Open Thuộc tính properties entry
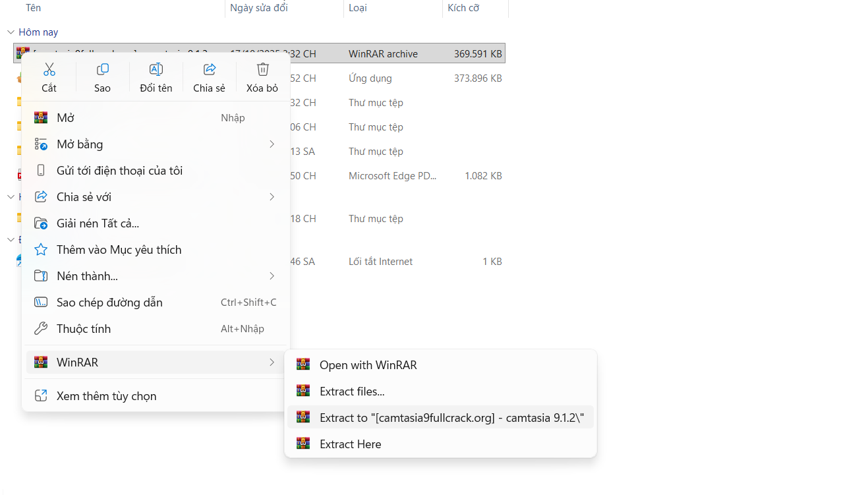868x495 pixels. pyautogui.click(x=84, y=329)
